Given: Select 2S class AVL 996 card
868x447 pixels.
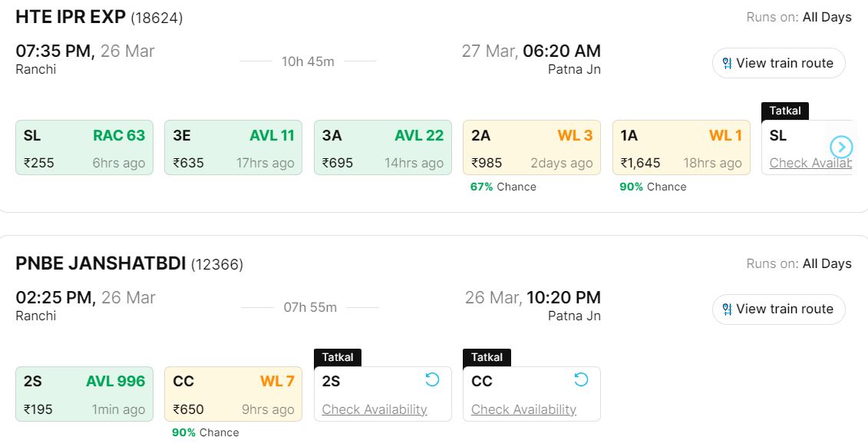Looking at the screenshot, I should coord(84,394).
